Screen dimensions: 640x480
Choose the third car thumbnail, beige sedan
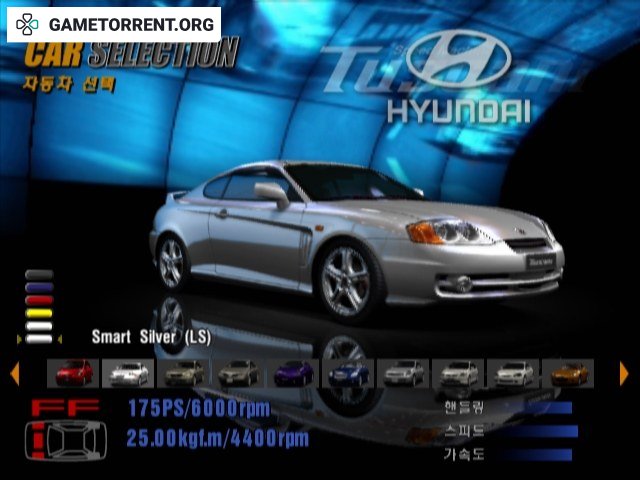(x=183, y=373)
